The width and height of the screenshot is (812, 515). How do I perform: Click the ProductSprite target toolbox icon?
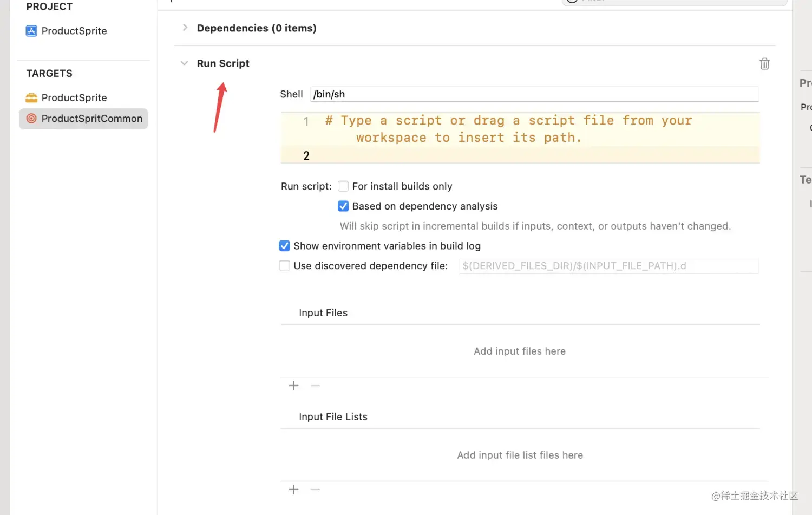(31, 97)
